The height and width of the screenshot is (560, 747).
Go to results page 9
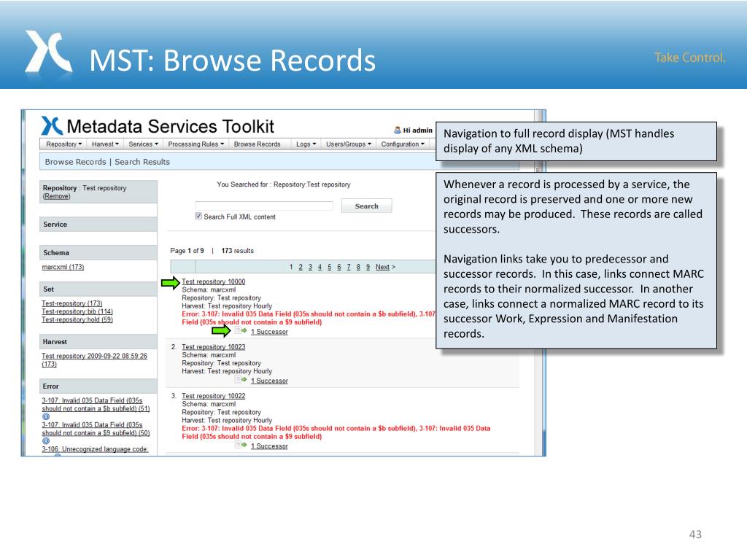coord(368,267)
